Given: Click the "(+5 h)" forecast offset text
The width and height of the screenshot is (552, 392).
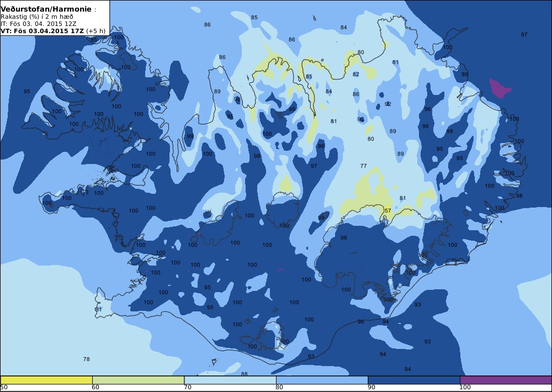Looking at the screenshot, I should 95,30.
